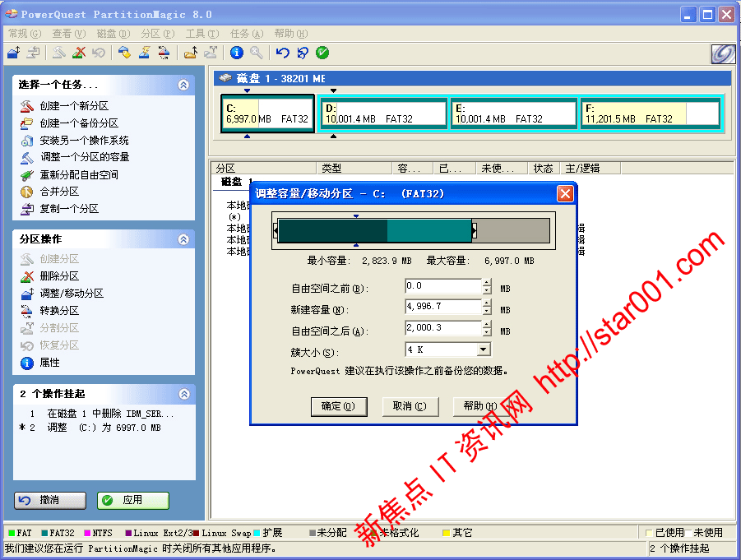Image resolution: width=741 pixels, height=560 pixels.
Task: Click the Merge partitions folder toolbar icon
Action: pos(191,53)
